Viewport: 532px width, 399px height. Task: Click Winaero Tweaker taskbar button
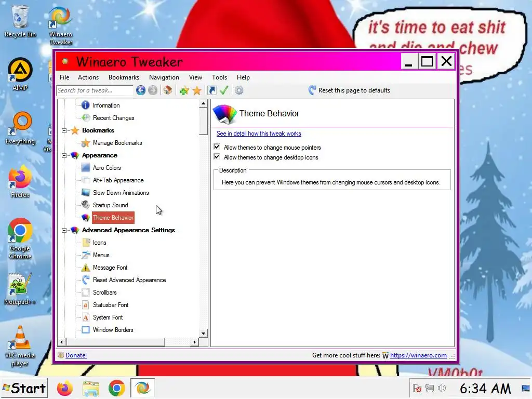coord(142,388)
